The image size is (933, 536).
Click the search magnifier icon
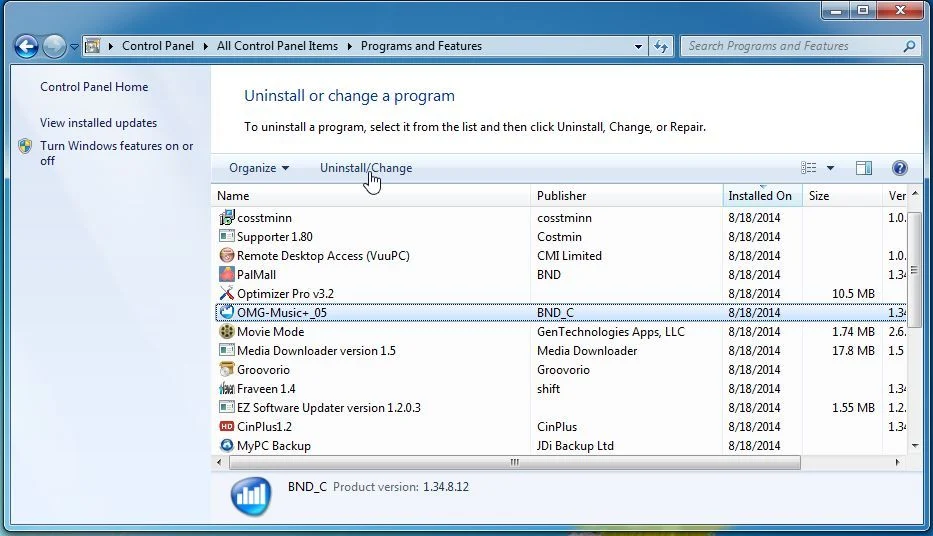click(909, 46)
